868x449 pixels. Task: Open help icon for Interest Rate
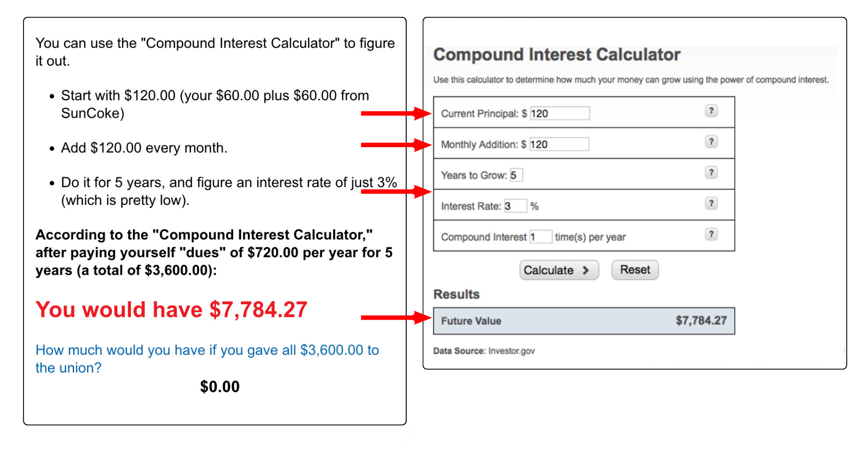click(711, 203)
